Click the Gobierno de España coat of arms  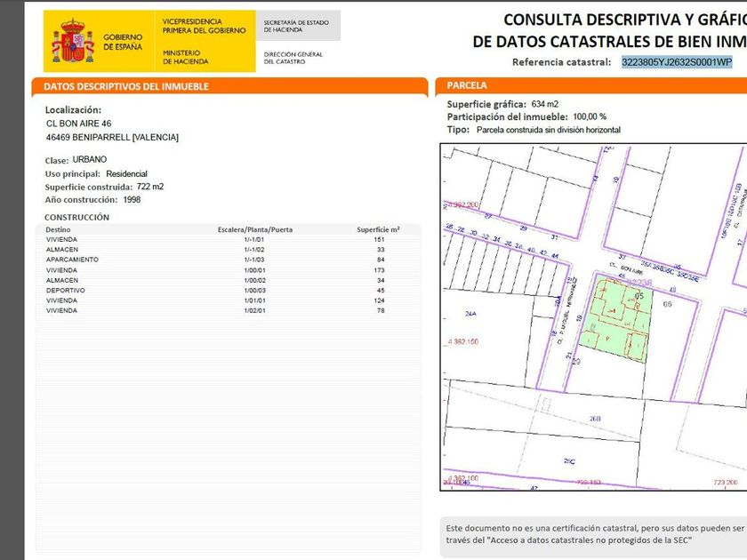pos(73,41)
